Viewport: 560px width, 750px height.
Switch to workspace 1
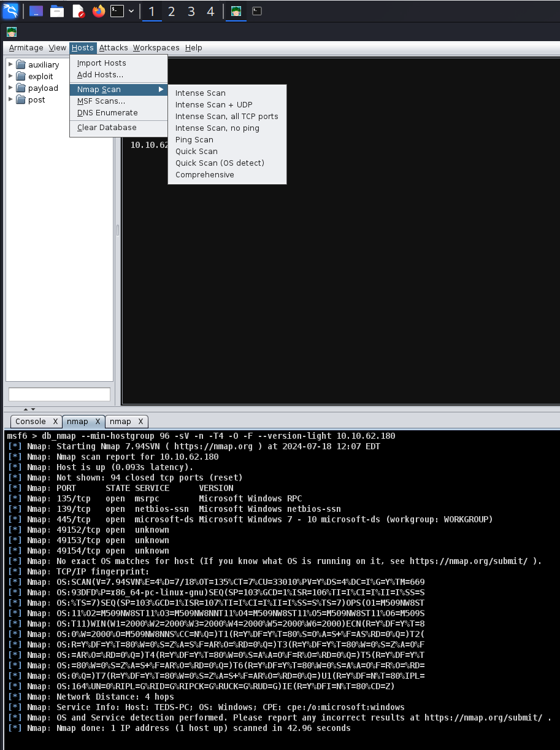152,11
